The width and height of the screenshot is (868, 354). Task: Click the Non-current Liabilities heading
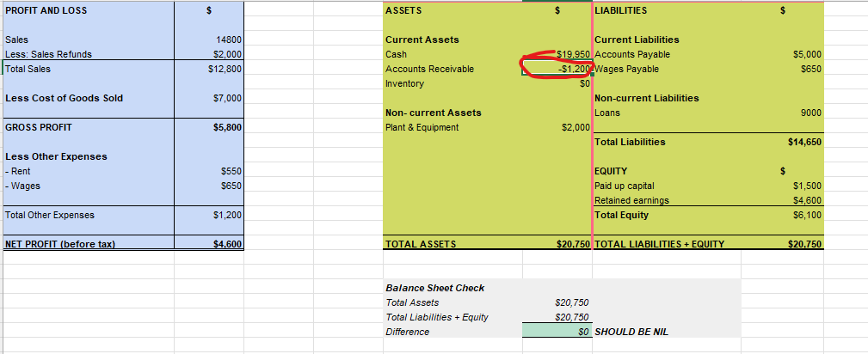point(647,98)
